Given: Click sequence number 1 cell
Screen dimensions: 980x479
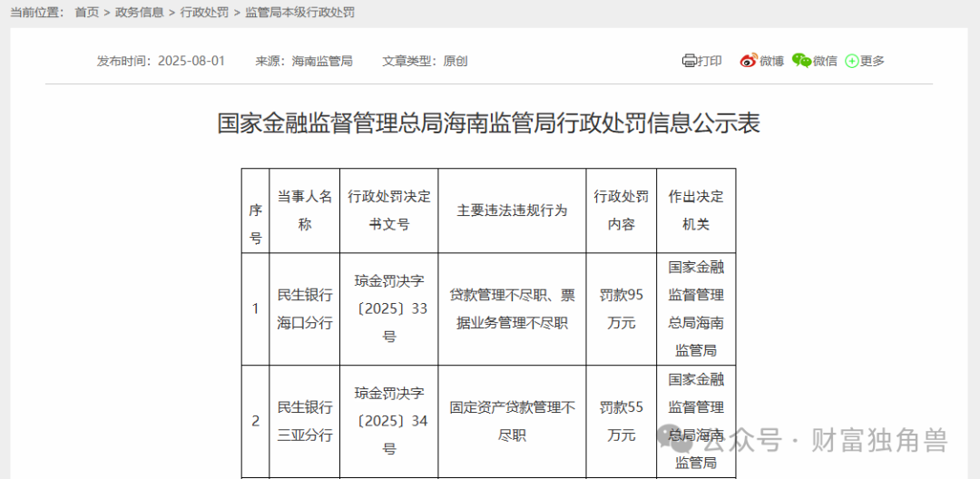Looking at the screenshot, I should (256, 309).
